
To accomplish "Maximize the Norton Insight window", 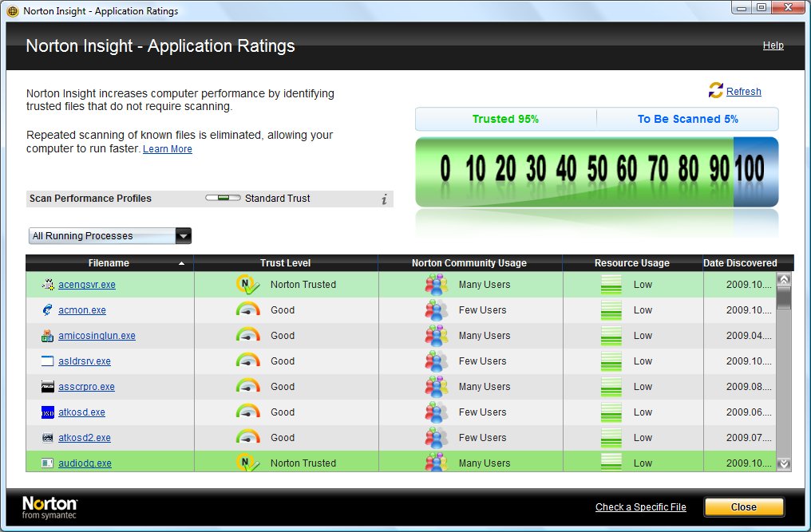I will (x=762, y=7).
